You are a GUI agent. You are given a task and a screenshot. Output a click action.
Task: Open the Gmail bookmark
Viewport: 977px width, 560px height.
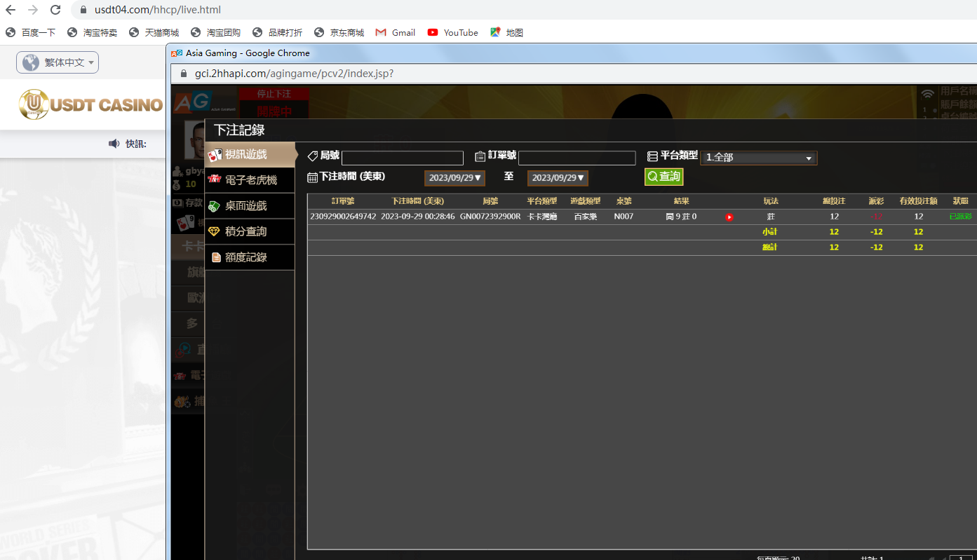tap(396, 32)
